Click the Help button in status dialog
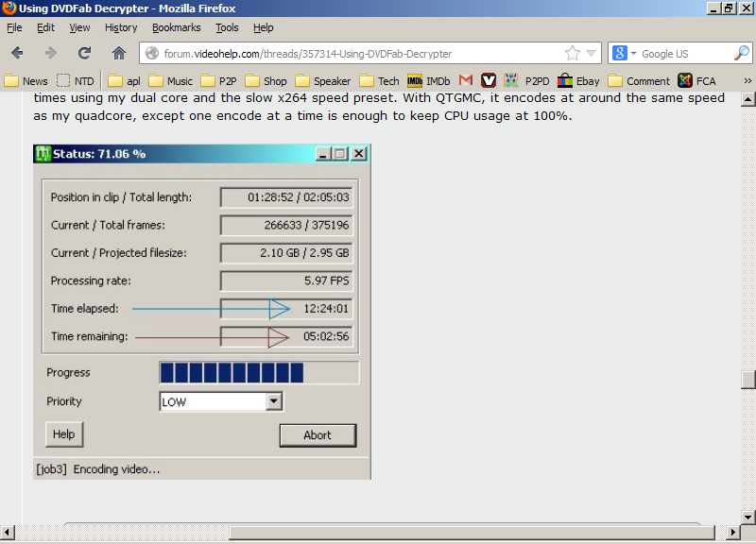756x544 pixels. point(64,434)
